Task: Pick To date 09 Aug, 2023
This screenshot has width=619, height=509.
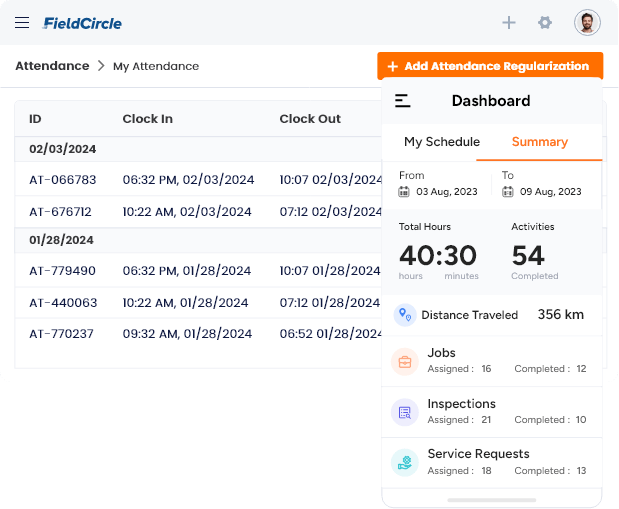Action: pyautogui.click(x=550, y=192)
